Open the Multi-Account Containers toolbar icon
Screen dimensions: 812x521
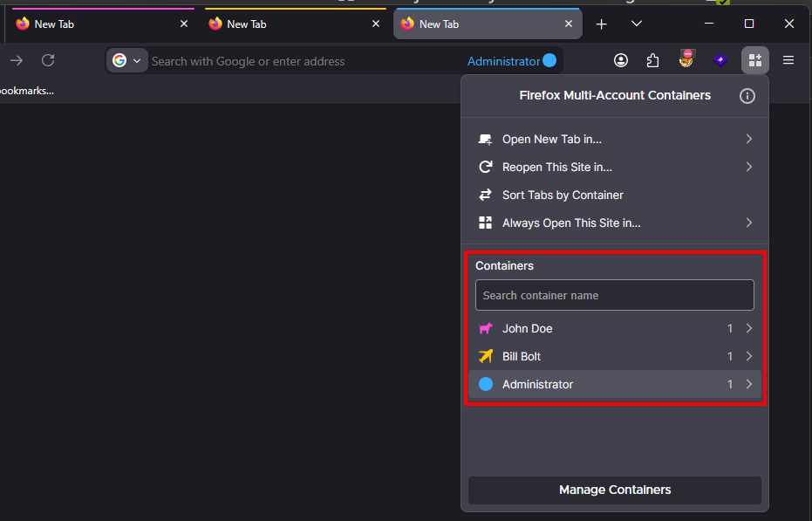click(x=755, y=61)
